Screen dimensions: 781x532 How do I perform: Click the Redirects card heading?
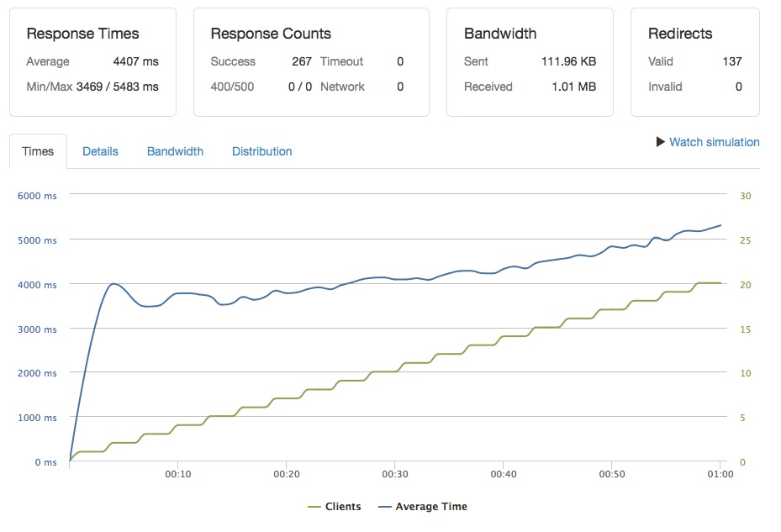click(680, 34)
